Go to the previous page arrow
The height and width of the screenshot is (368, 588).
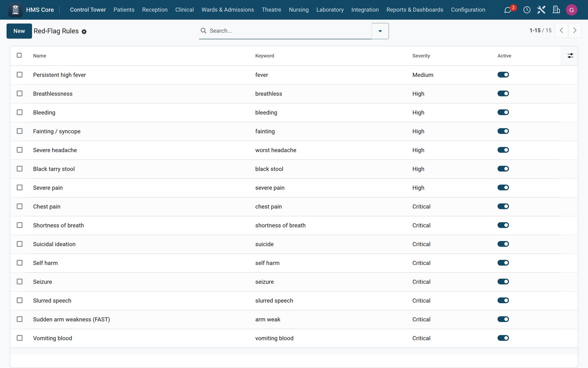pos(561,31)
